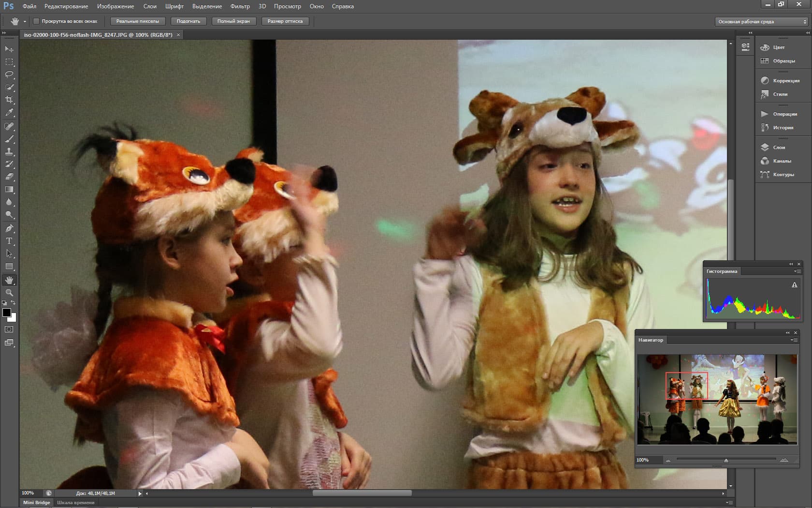The width and height of the screenshot is (812, 508).
Task: Select the Quick Selection tool
Action: point(9,87)
